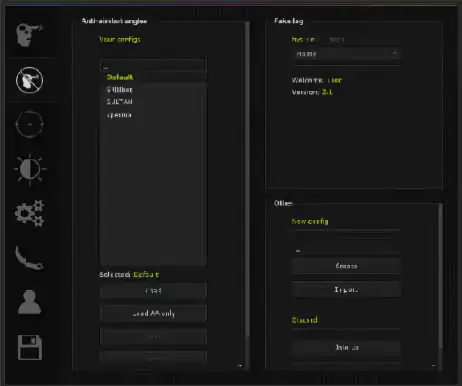Open the Visuals sun brightness icon tab
462x386 pixels.
click(30, 169)
